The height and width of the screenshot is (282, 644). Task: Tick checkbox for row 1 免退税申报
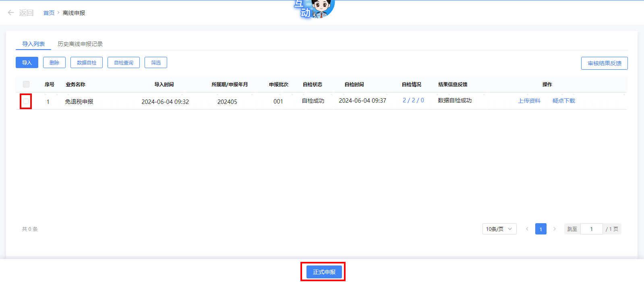click(x=26, y=101)
